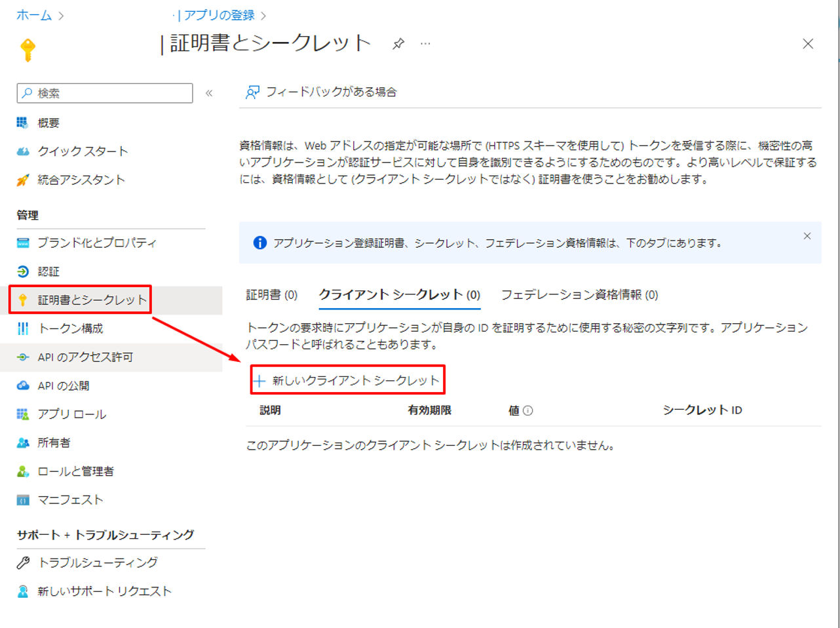Navigate to アプリの登録 breadcrumb
The width and height of the screenshot is (840, 628).
tap(219, 15)
